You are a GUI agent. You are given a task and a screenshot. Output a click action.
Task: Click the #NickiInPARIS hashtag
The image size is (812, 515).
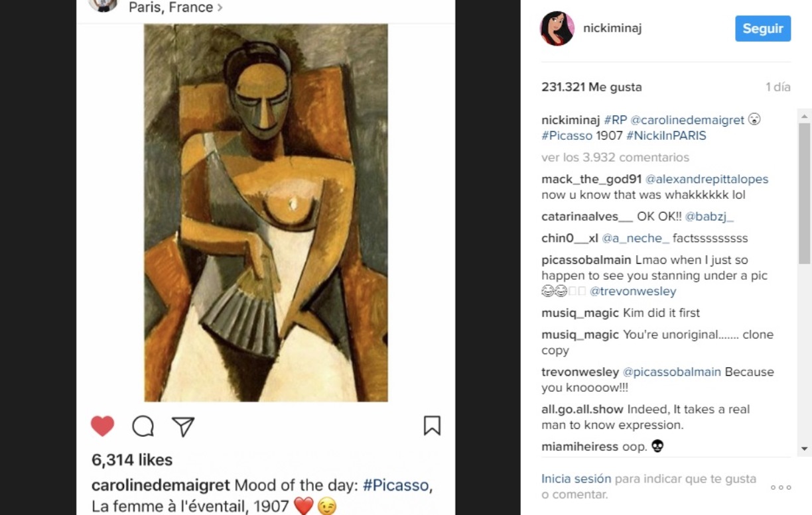tap(666, 136)
